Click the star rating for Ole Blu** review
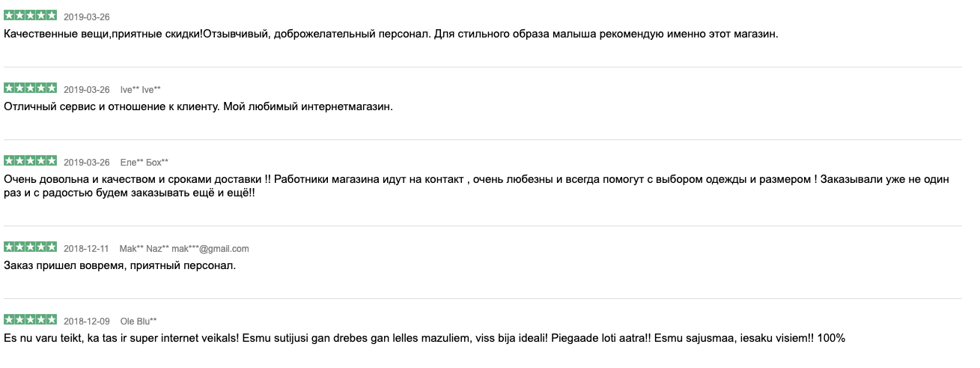980x368 pixels. (x=30, y=320)
